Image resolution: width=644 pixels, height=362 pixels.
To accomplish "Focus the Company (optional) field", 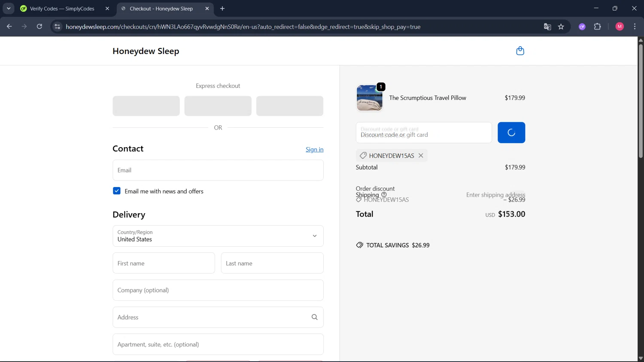I will click(218, 290).
